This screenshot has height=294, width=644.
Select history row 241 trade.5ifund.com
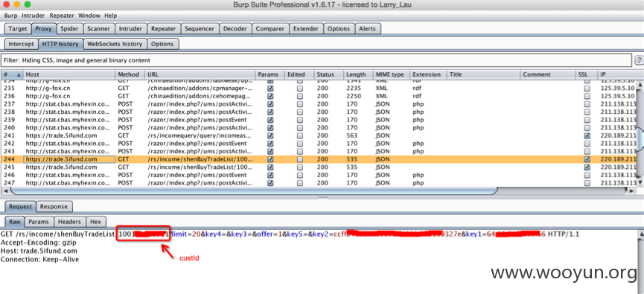coord(319,135)
